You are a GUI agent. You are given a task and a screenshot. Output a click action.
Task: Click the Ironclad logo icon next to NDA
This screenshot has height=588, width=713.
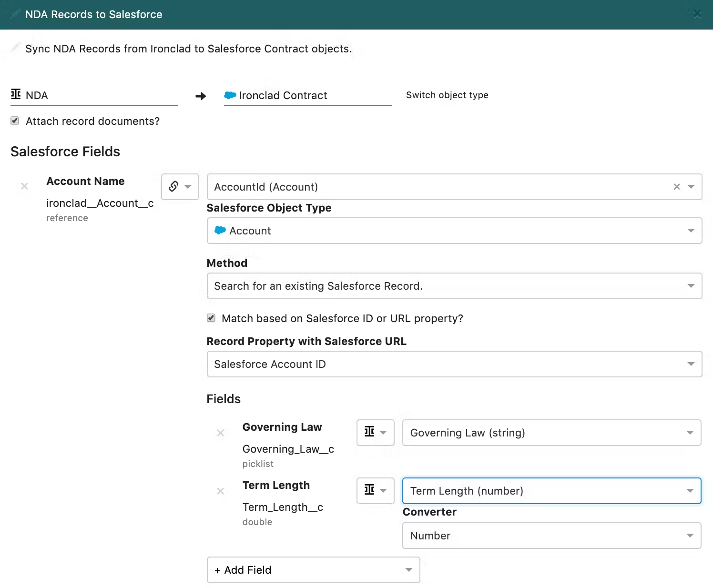[16, 94]
